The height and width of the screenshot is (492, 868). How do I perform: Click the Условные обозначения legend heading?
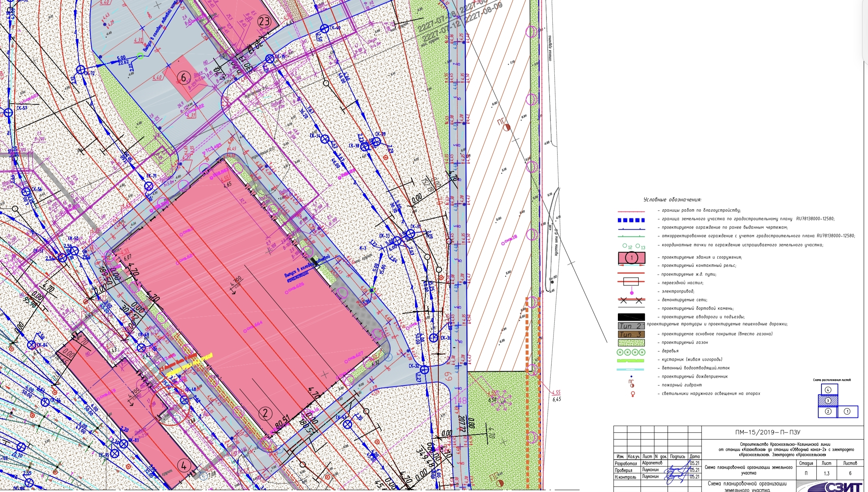click(x=672, y=200)
